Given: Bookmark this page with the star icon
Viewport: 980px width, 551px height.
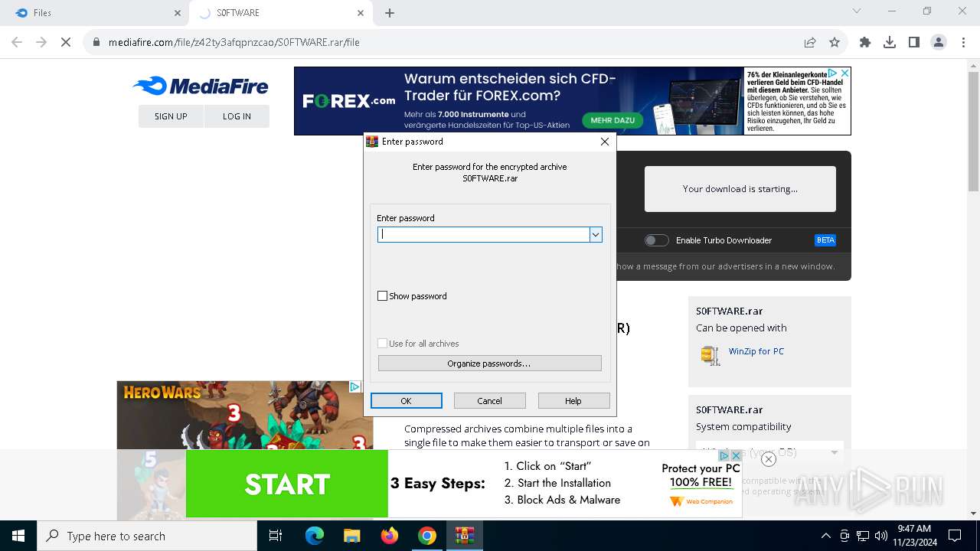Looking at the screenshot, I should pos(835,42).
